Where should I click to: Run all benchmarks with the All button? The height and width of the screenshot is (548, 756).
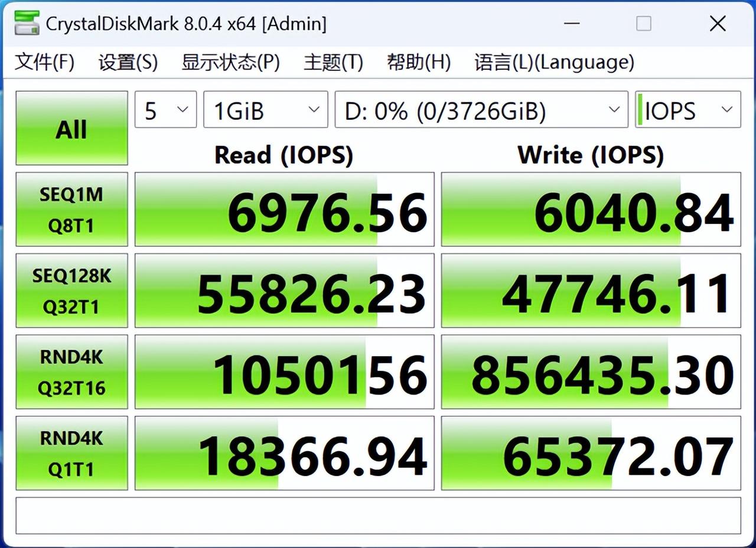71,128
